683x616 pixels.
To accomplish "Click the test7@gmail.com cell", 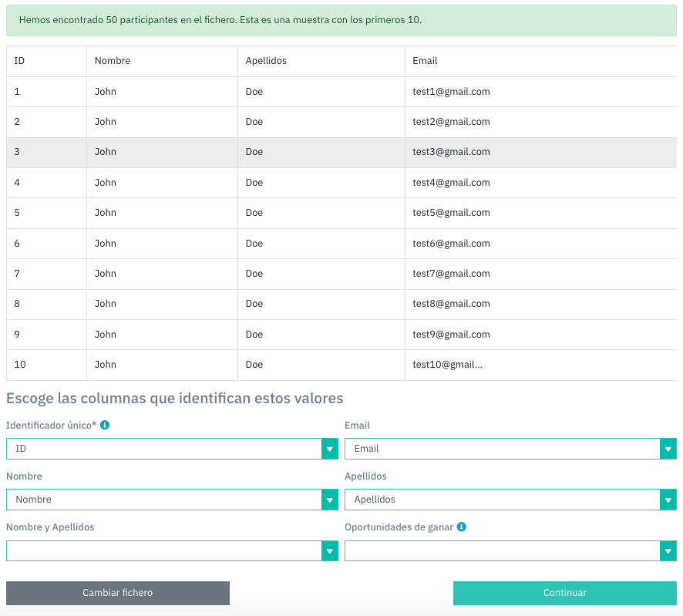I will click(451, 274).
